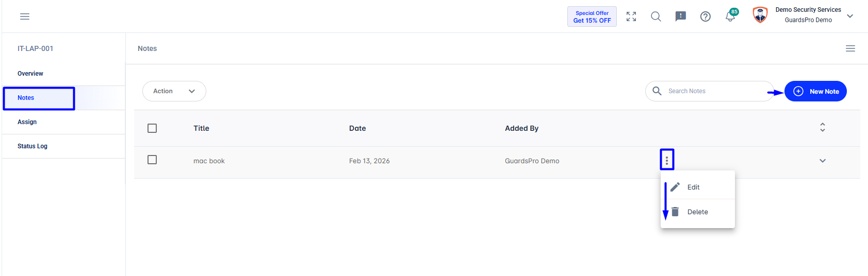The image size is (868, 276).
Task: Toggle fullscreen mode icon
Action: 631,16
